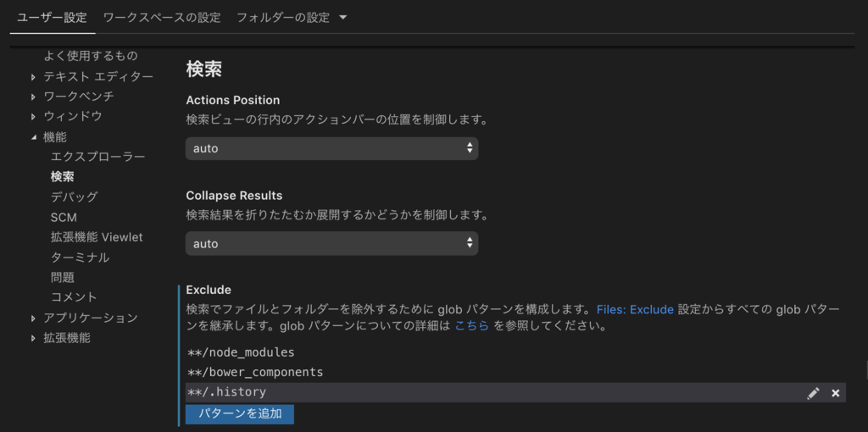Screen dimensions: 868x432
Task: Select デバッグ in the settings tree
Action: [75, 197]
